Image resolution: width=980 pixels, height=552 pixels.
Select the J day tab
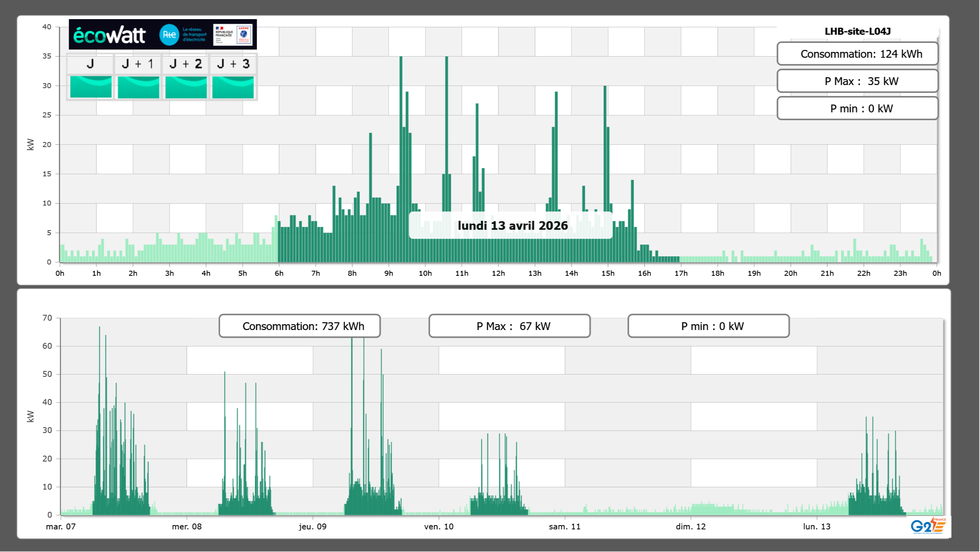pos(90,64)
